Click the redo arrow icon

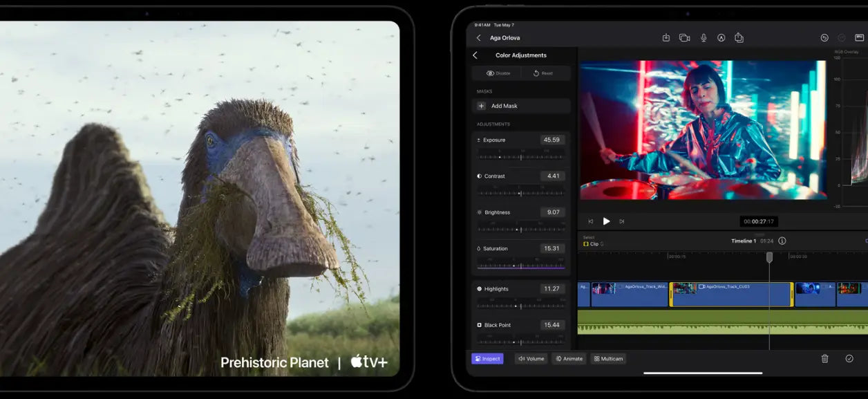click(x=842, y=38)
